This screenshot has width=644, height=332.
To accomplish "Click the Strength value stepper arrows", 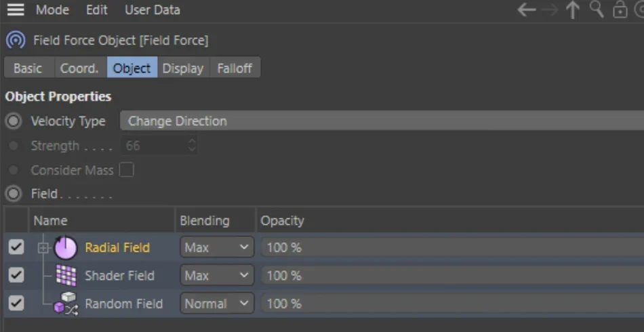I will click(192, 145).
